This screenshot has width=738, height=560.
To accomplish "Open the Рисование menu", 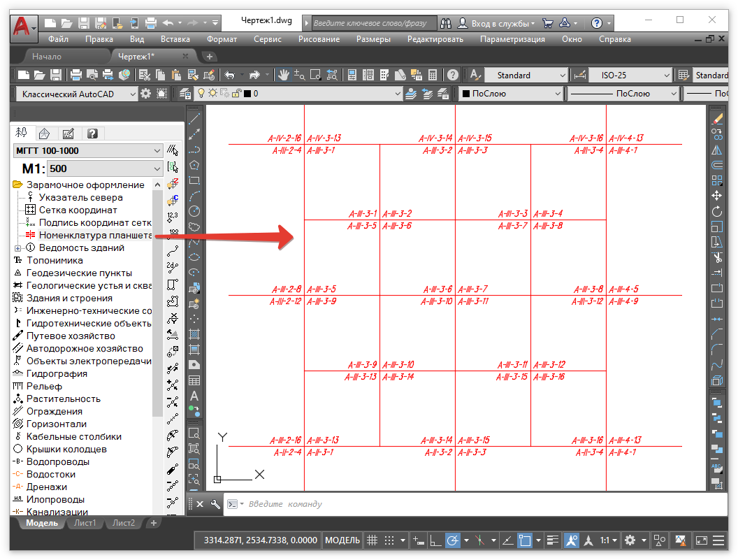I will tap(319, 39).
